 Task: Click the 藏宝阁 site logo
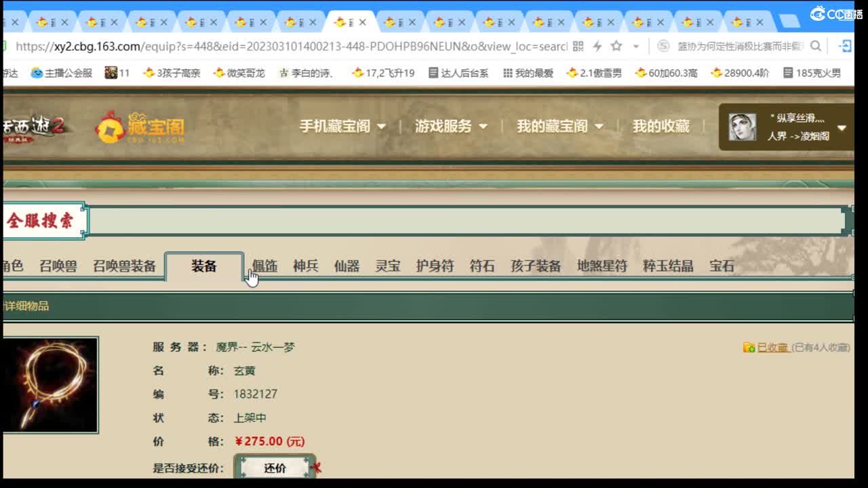[140, 127]
